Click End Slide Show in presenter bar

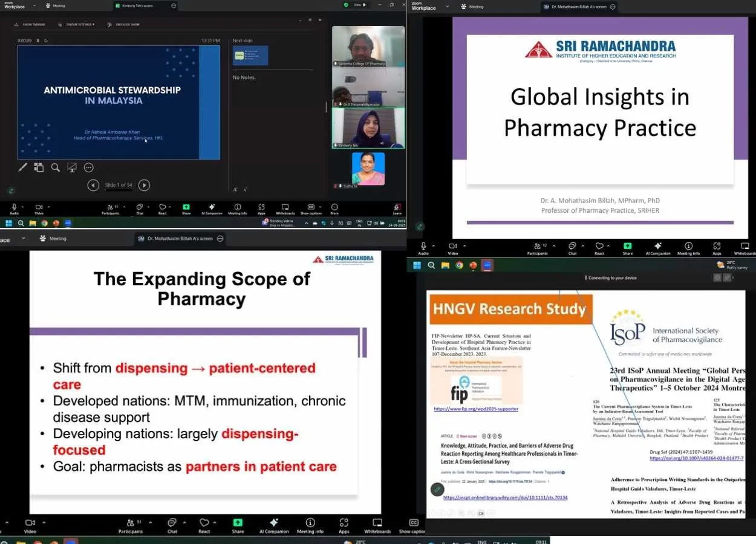click(x=123, y=25)
